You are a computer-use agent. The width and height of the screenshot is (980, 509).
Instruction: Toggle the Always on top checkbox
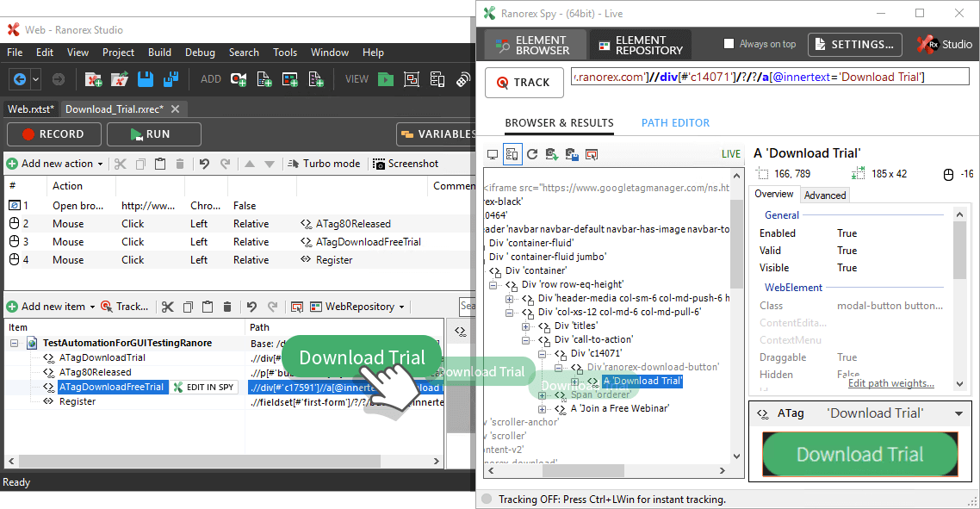click(x=729, y=44)
